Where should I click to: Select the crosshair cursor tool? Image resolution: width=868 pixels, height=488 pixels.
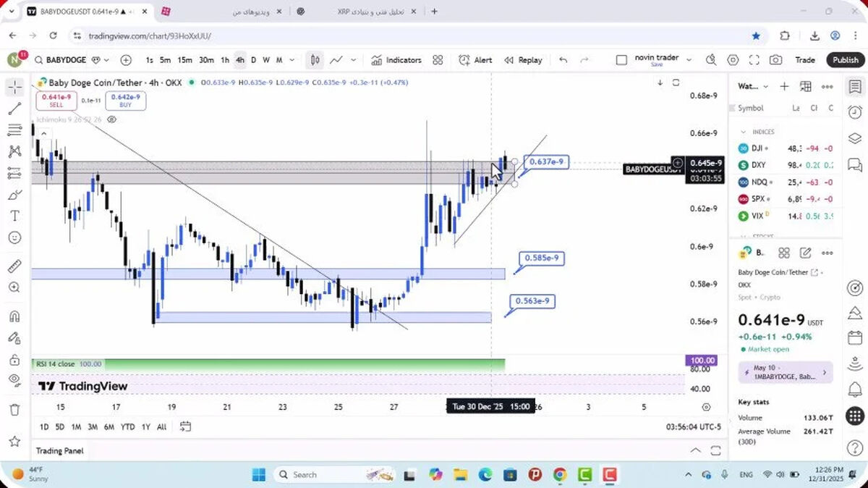tap(14, 88)
